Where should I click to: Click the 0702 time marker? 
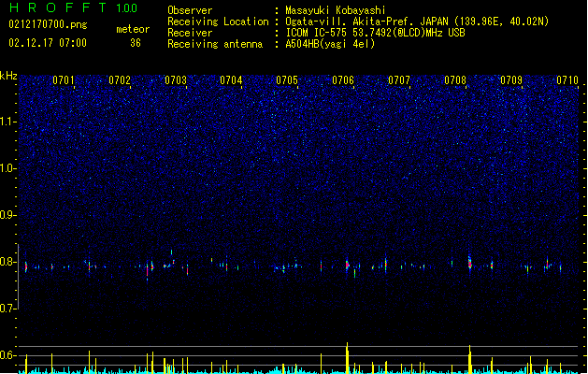tap(120, 80)
